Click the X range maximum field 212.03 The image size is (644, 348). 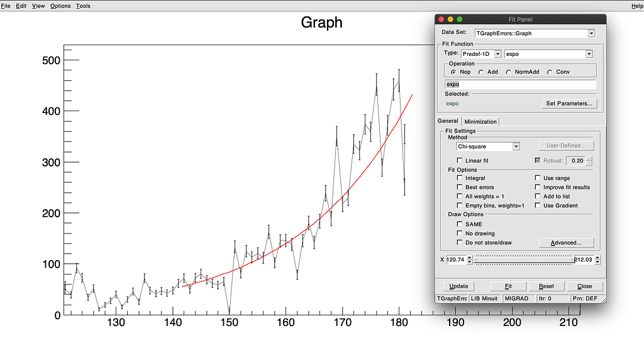tap(584, 260)
